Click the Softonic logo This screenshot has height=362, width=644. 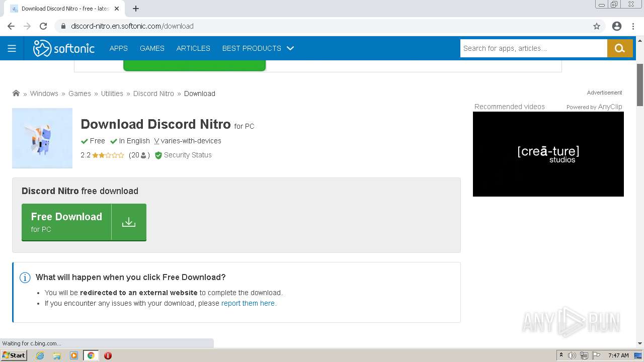[64, 48]
